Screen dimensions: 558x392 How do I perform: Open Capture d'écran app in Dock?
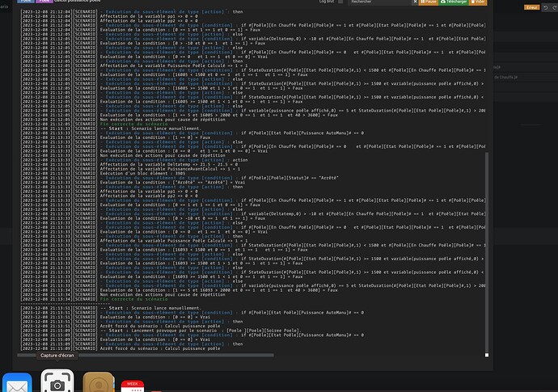57,381
